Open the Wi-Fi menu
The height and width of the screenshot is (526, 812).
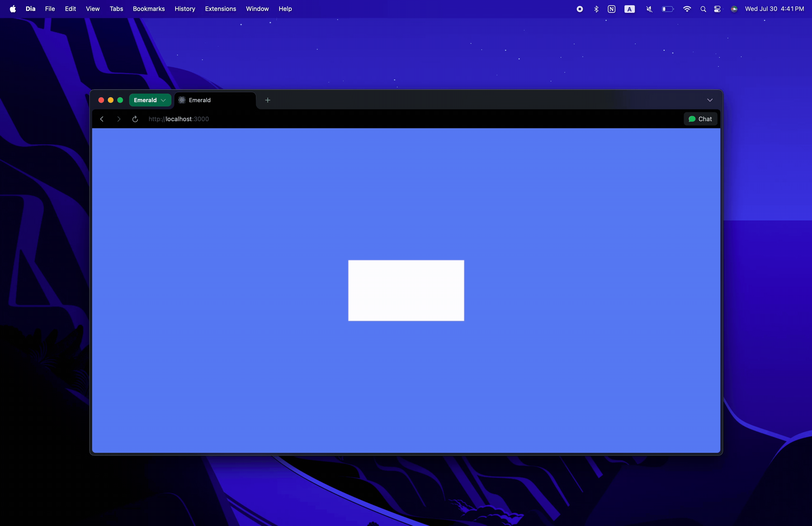point(687,9)
